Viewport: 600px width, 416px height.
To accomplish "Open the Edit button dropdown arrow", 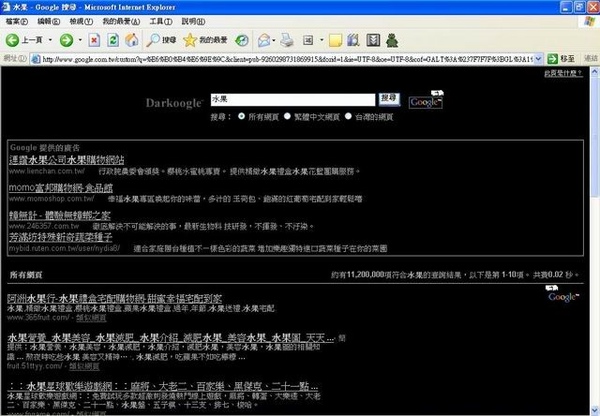I will click(x=321, y=40).
